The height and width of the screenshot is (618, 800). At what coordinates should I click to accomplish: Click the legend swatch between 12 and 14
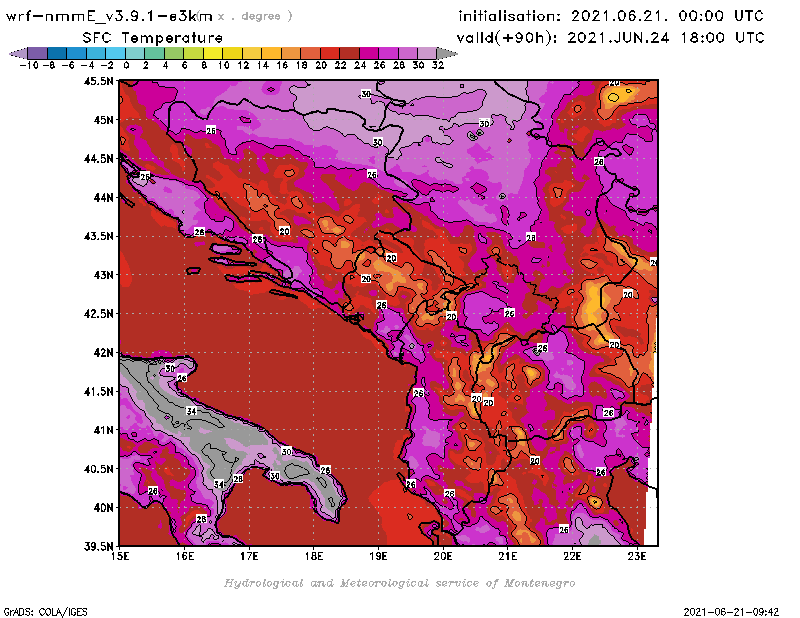253,53
